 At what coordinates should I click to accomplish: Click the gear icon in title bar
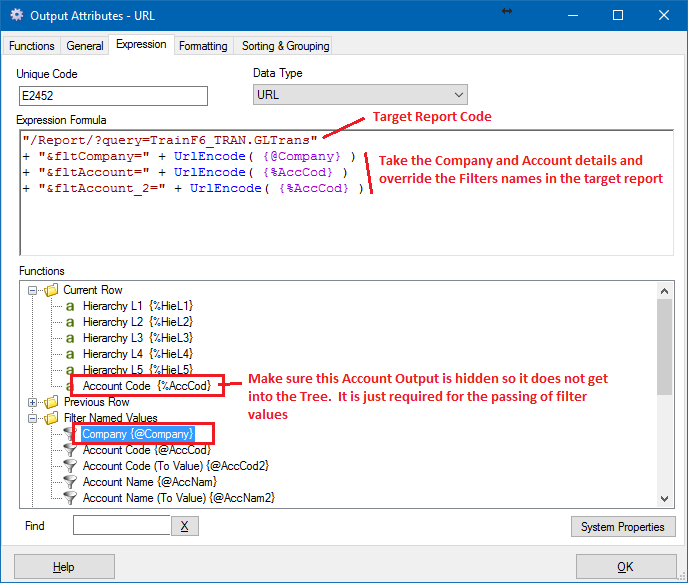17,15
